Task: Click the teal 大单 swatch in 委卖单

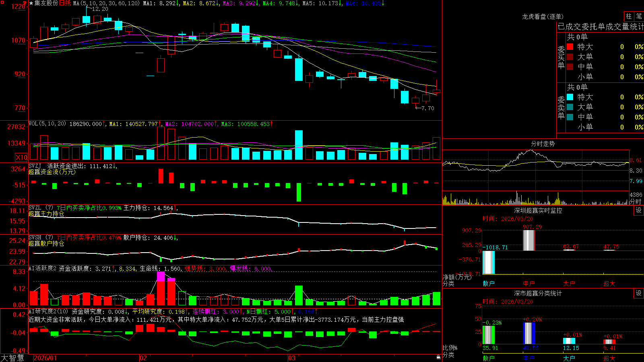Action: [570, 107]
